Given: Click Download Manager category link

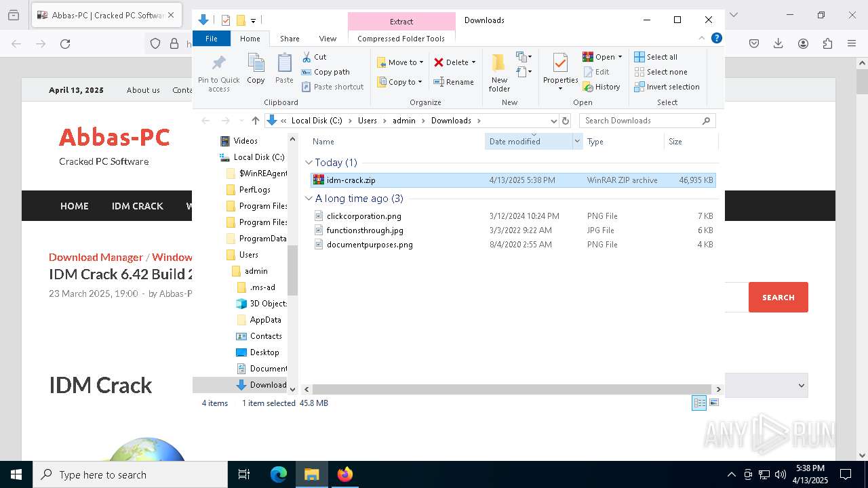Looking at the screenshot, I should pos(96,258).
